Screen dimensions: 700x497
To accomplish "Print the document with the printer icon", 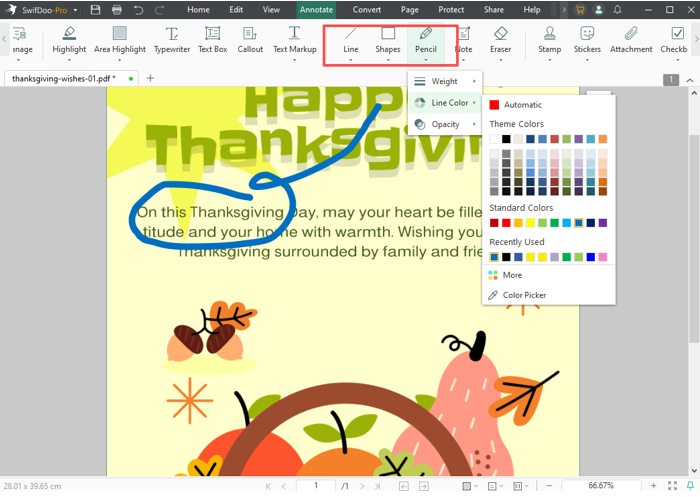I will pyautogui.click(x=117, y=9).
